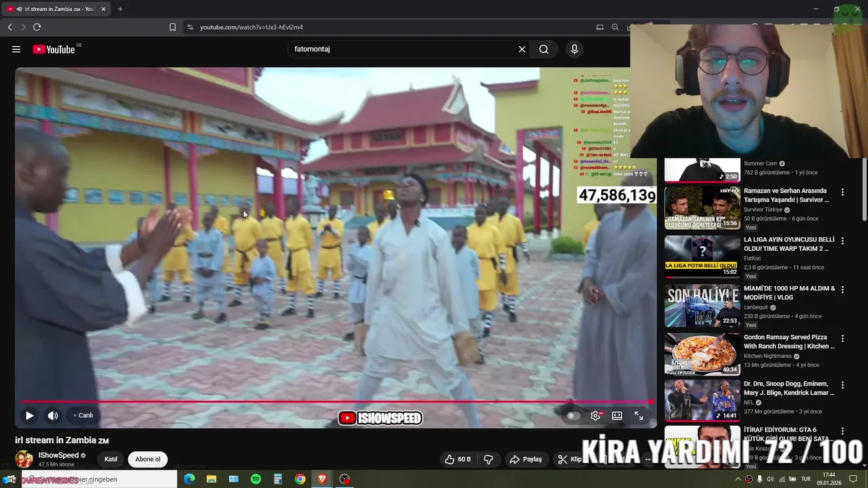The image size is (868, 488).
Task: Open the Survivor Türkiye channel name
Action: [763, 209]
